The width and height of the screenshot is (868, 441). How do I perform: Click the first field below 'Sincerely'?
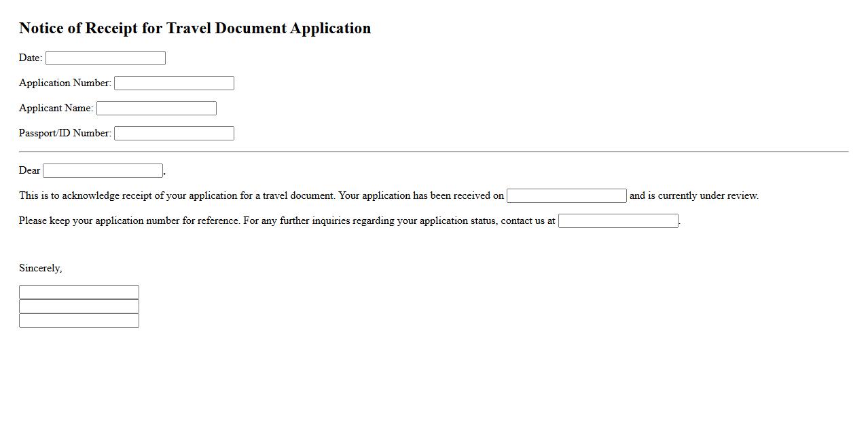pos(79,292)
